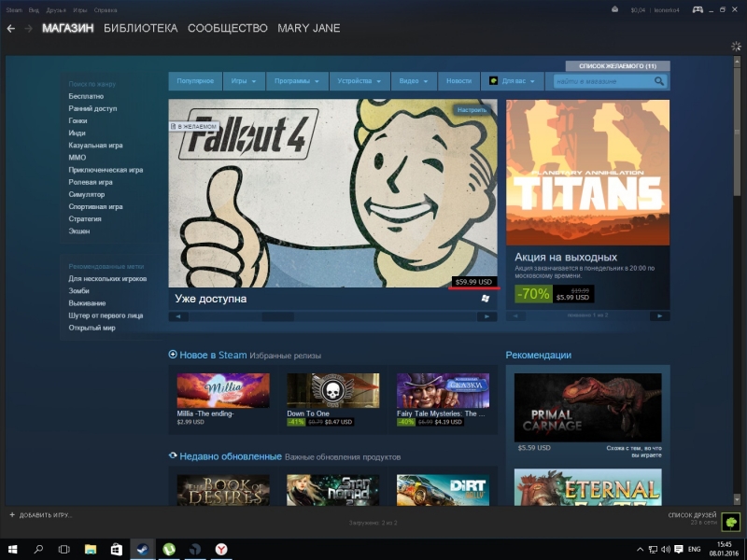The width and height of the screenshot is (747, 560).
Task: Click ДОБАВИТЬ ИГРУ at the bottom left
Action: coord(41,515)
